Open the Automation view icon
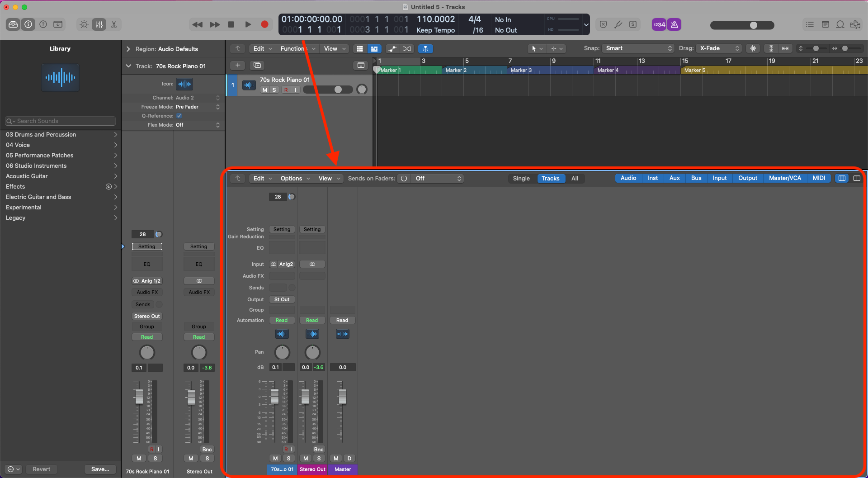Viewport: 868px width, 478px height. pyautogui.click(x=392, y=48)
